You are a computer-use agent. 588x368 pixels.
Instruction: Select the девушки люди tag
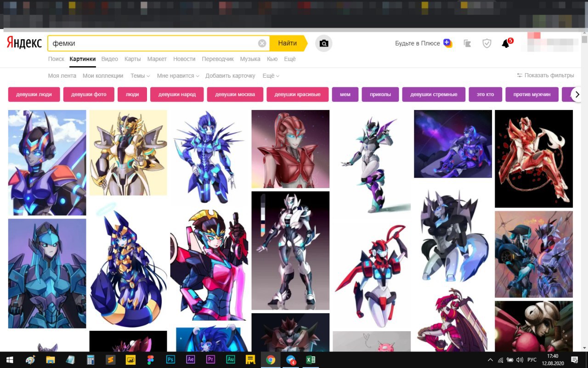click(34, 94)
